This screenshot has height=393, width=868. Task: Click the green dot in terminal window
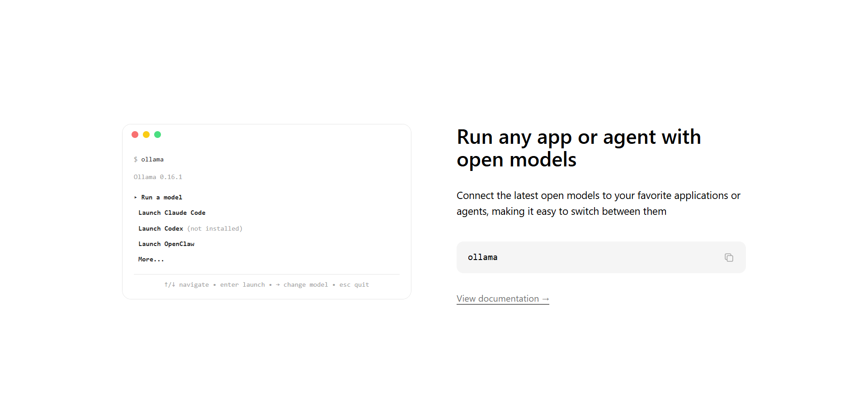tap(157, 135)
